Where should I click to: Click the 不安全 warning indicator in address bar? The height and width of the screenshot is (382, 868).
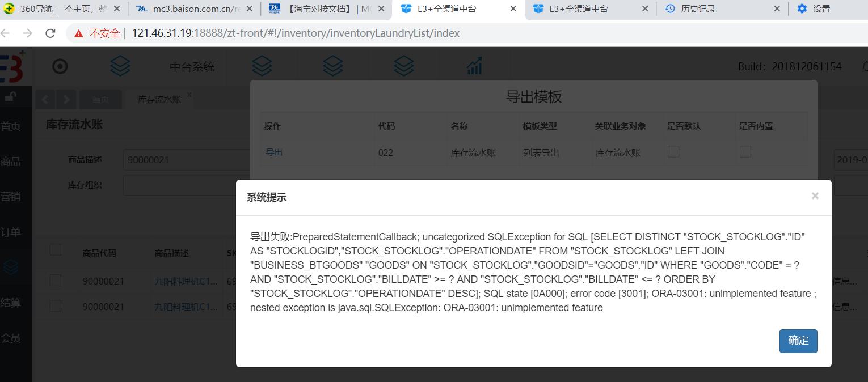pos(99,33)
